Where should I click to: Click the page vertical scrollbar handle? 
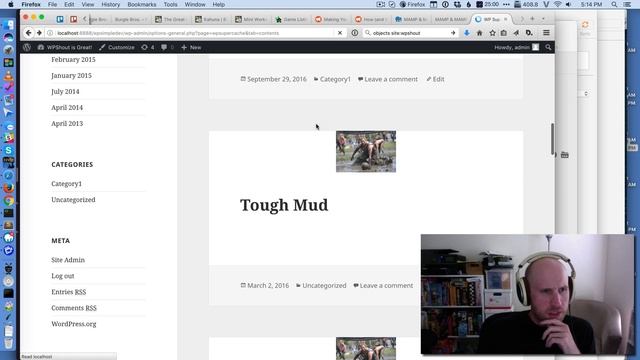pyautogui.click(x=552, y=139)
